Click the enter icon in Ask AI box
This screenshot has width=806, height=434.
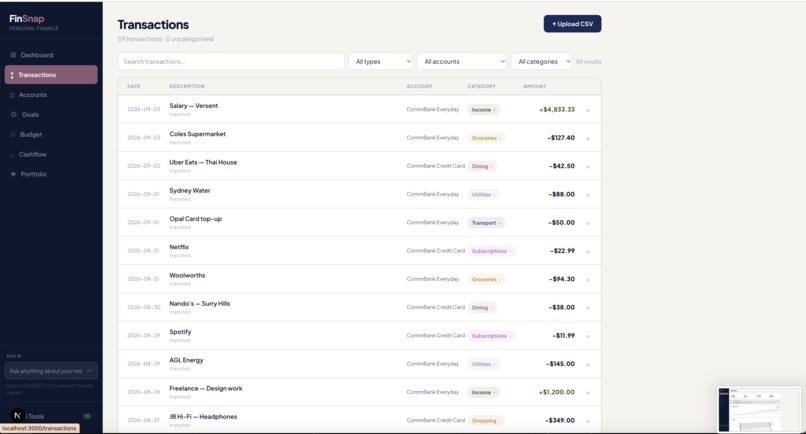[x=90, y=371]
